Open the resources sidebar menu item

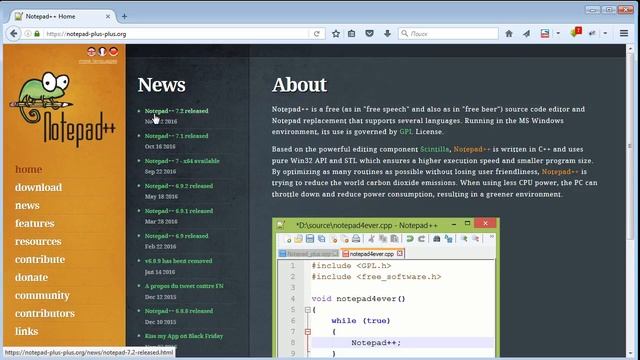click(x=38, y=241)
